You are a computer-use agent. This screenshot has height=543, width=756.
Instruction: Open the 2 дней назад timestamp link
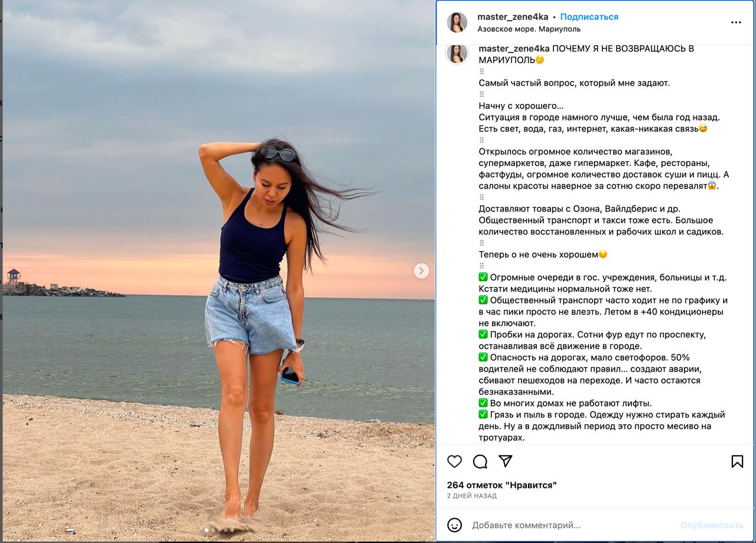click(x=471, y=496)
